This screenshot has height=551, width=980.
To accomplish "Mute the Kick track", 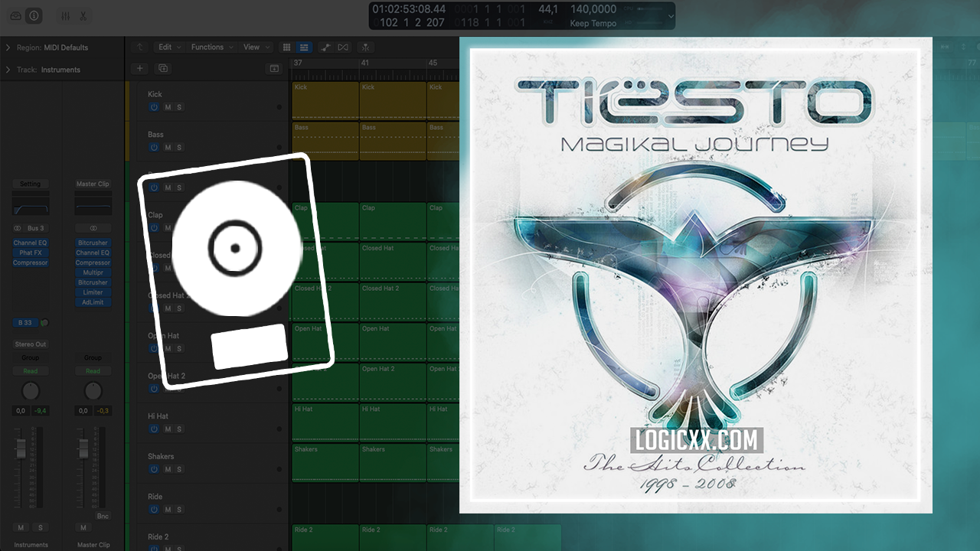I will [167, 107].
